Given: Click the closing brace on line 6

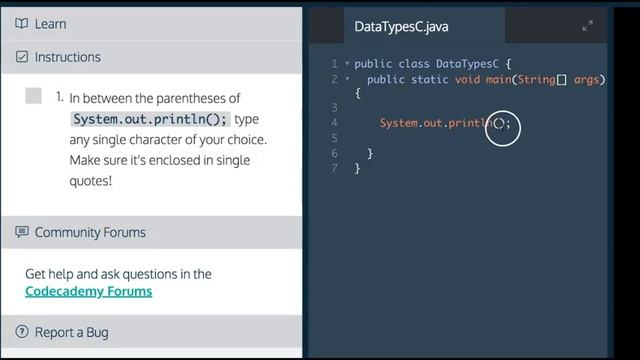Looking at the screenshot, I should [370, 153].
